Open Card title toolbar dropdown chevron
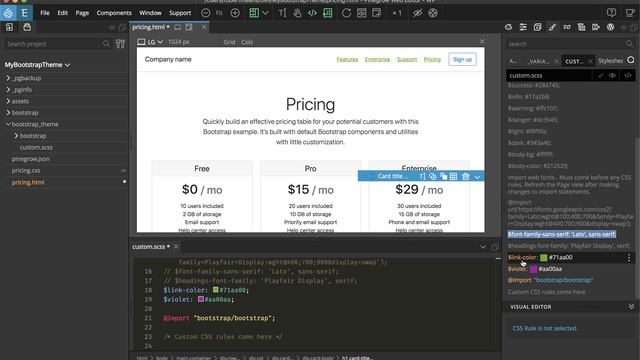This screenshot has width=640, height=360. (x=477, y=177)
